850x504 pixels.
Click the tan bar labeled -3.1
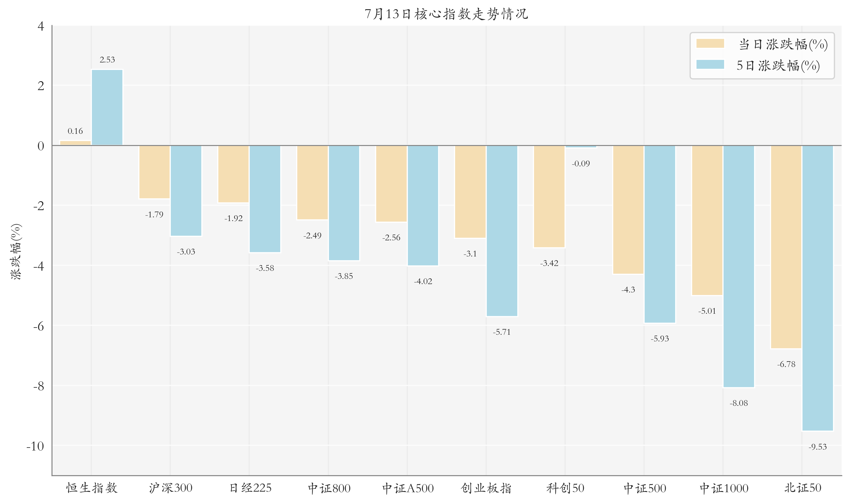tap(470, 191)
